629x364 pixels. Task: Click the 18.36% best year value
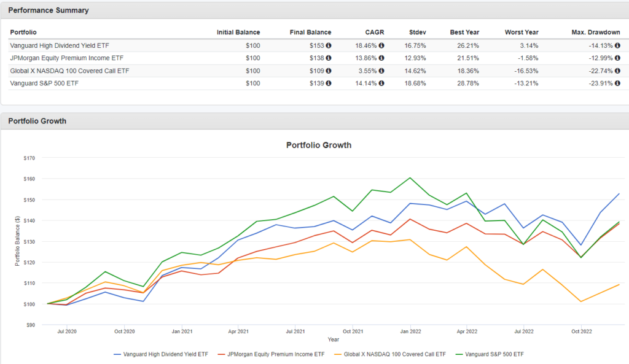click(x=468, y=71)
